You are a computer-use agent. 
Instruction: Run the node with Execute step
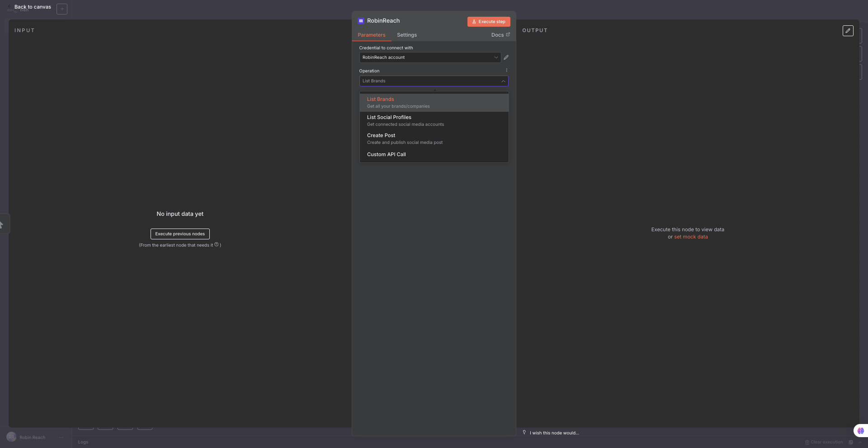coord(489,22)
